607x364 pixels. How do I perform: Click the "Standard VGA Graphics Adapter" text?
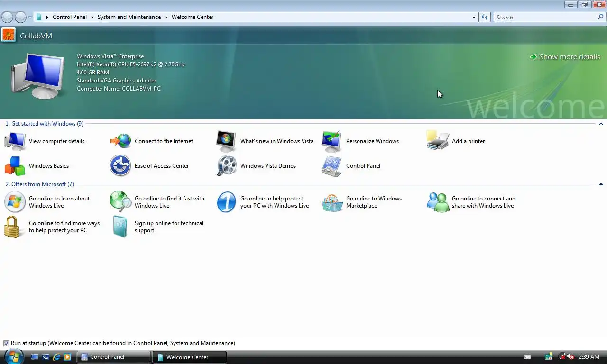(117, 81)
